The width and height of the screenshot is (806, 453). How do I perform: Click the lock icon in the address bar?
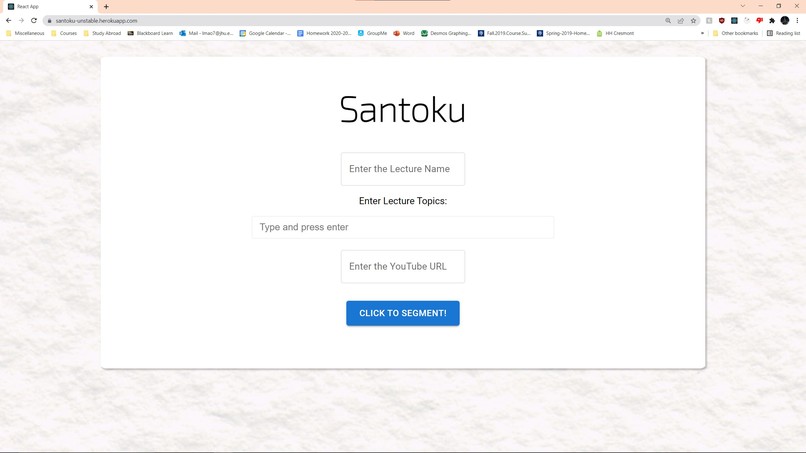(49, 21)
